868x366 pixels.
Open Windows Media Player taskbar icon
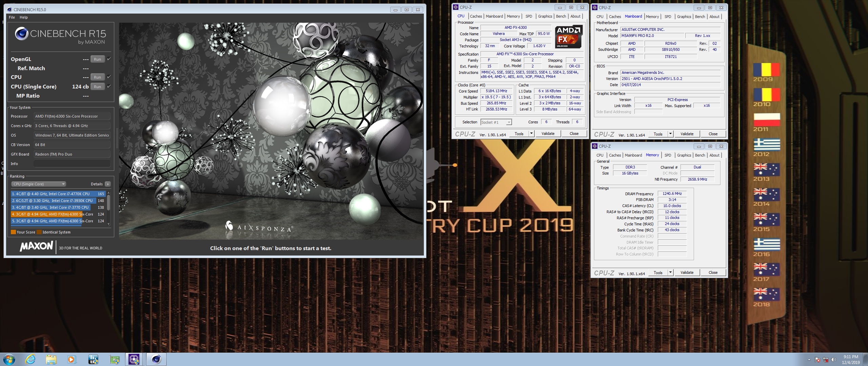point(72,359)
